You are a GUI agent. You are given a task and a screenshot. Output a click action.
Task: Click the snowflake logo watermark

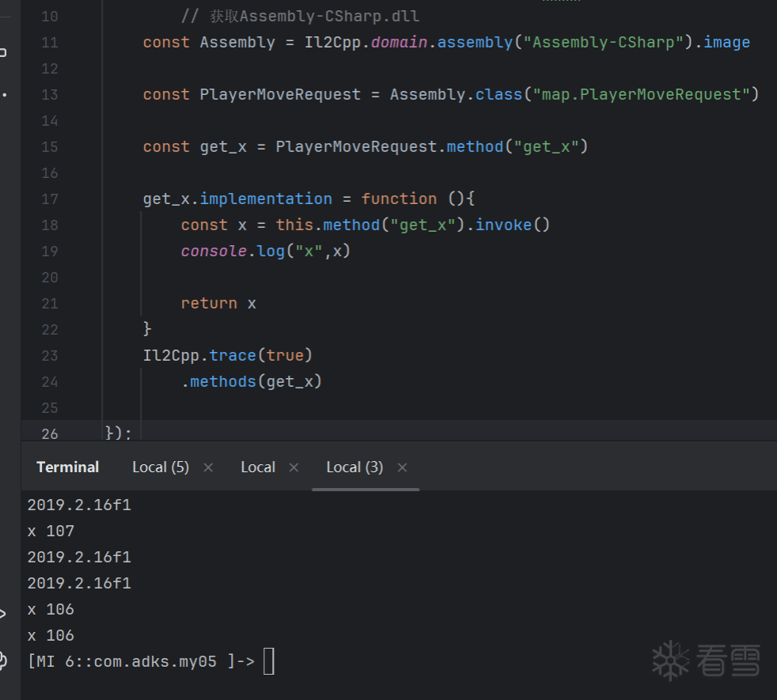[669, 660]
